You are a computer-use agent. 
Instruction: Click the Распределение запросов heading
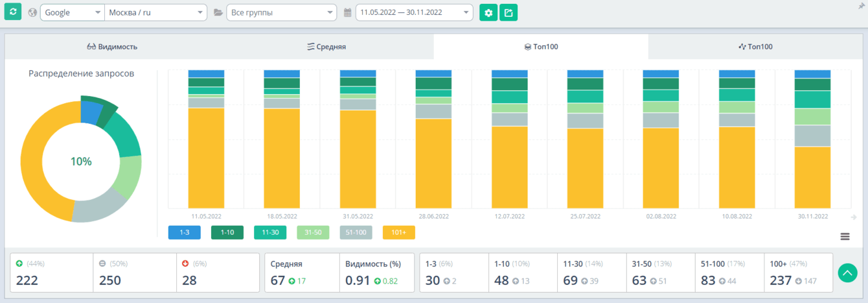[x=82, y=74]
